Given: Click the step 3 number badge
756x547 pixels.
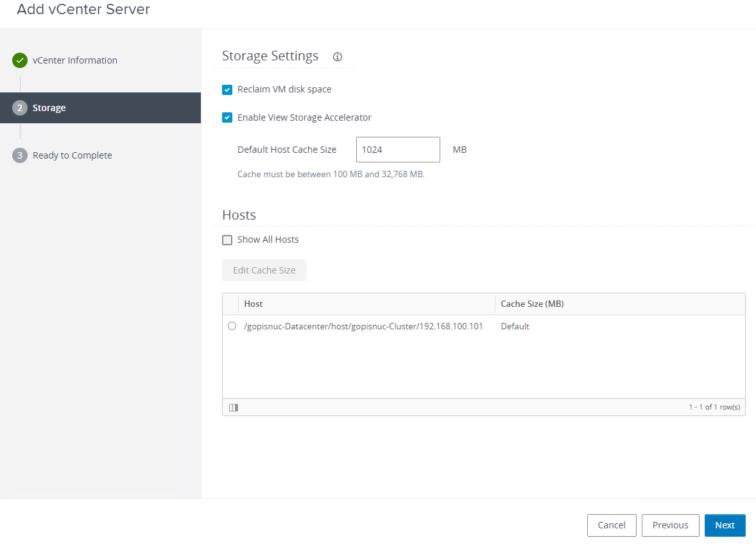Looking at the screenshot, I should (20, 155).
